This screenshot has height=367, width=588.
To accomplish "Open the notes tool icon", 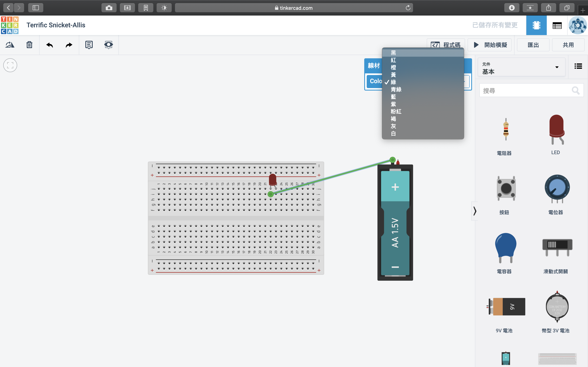I will [x=89, y=45].
